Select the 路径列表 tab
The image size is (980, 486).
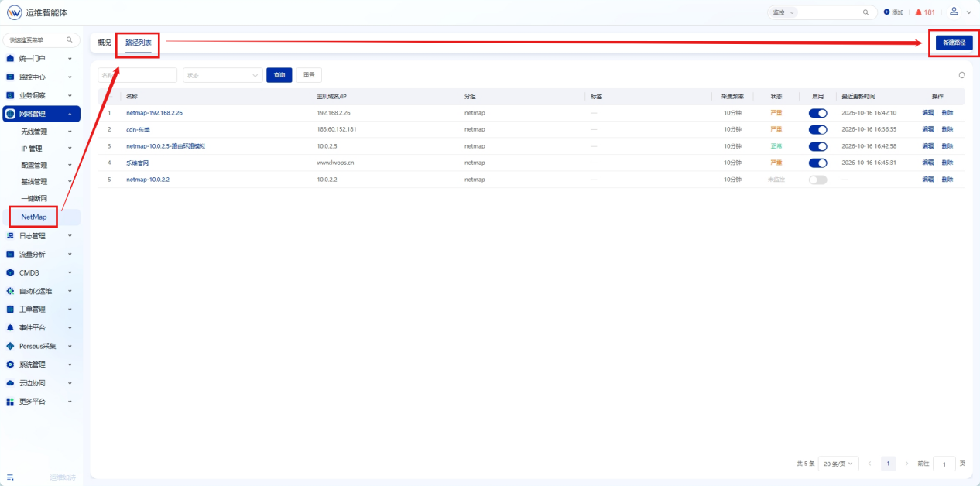(139, 43)
